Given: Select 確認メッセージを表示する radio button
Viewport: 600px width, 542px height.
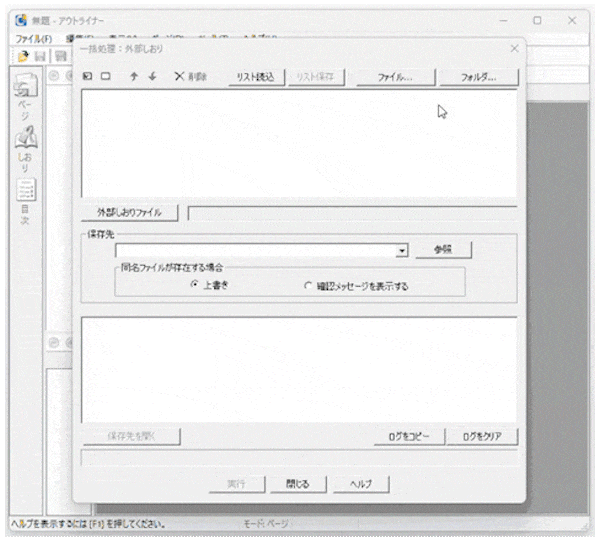Looking at the screenshot, I should tap(308, 285).
